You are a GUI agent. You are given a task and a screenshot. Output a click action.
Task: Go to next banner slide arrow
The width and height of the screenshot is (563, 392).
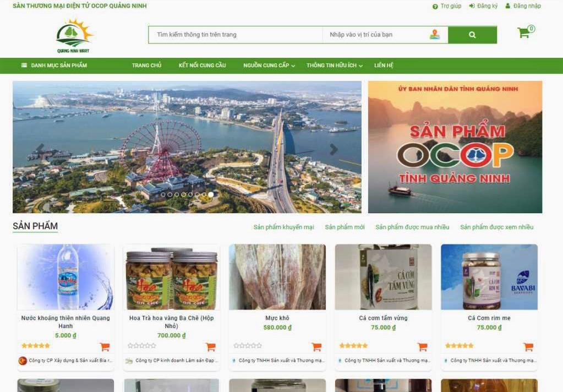(x=334, y=149)
